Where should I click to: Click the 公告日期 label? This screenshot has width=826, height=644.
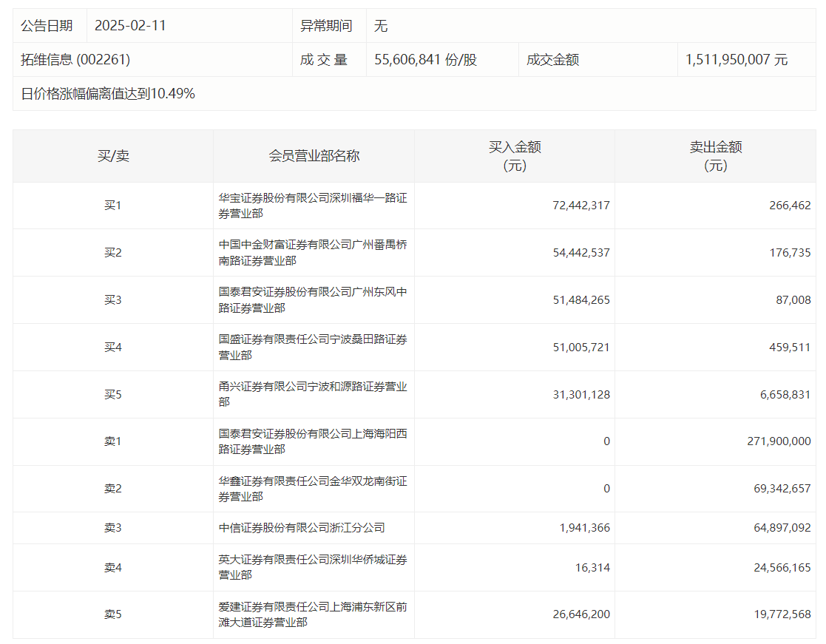(47, 26)
